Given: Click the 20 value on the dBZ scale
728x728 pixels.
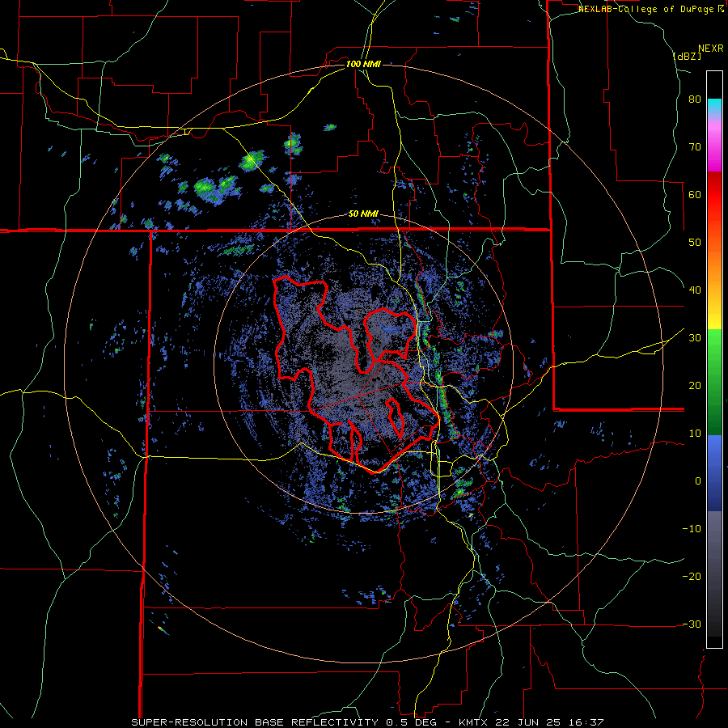Looking at the screenshot, I should (x=695, y=386).
